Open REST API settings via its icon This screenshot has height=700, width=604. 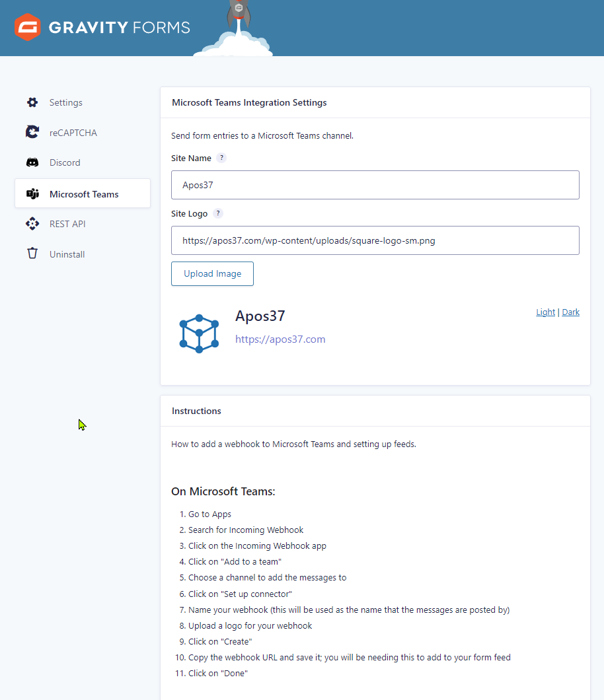click(x=32, y=223)
